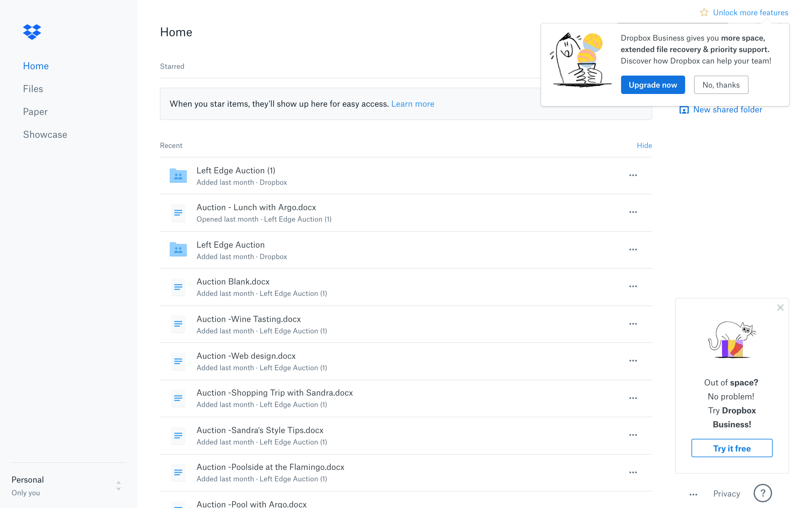Screen dimensions: 812x508
Task: Open the Left Edge Auction (1) folder name
Action: (x=236, y=170)
